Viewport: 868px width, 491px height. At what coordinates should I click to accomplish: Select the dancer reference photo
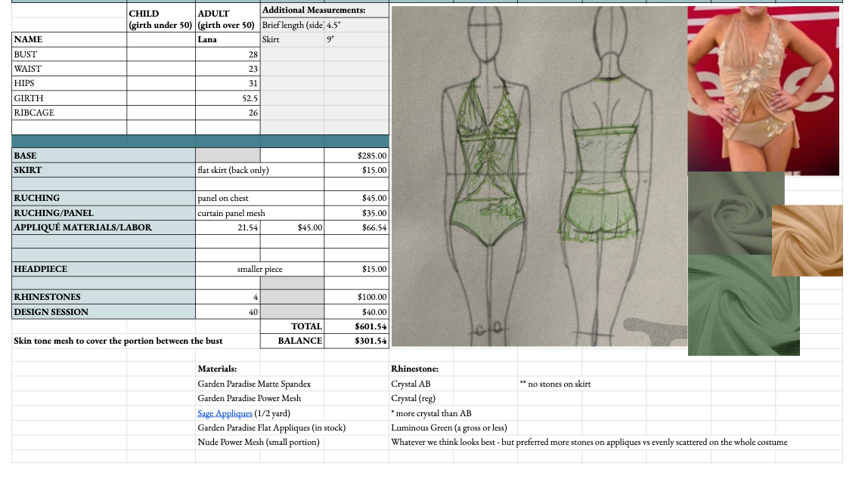click(763, 91)
